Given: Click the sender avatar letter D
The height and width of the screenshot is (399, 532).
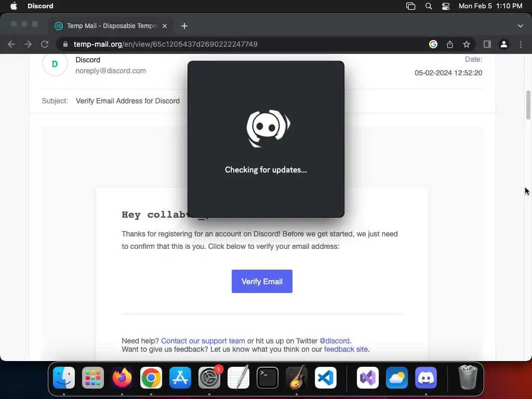Looking at the screenshot, I should [55, 64].
